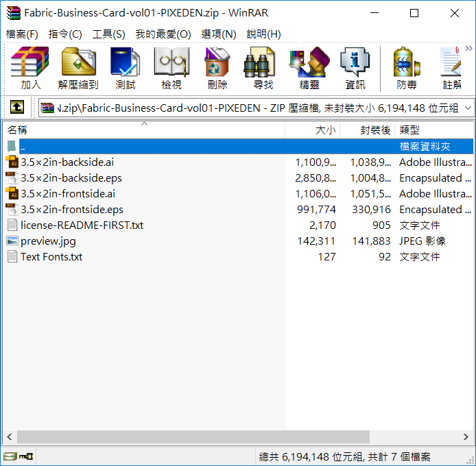Minimize the WinRAR window
Viewport: 476px width, 466px height.
(x=374, y=13)
